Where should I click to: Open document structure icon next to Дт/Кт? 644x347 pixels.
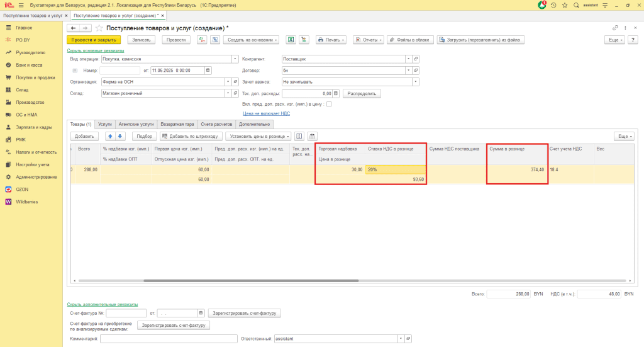click(215, 40)
